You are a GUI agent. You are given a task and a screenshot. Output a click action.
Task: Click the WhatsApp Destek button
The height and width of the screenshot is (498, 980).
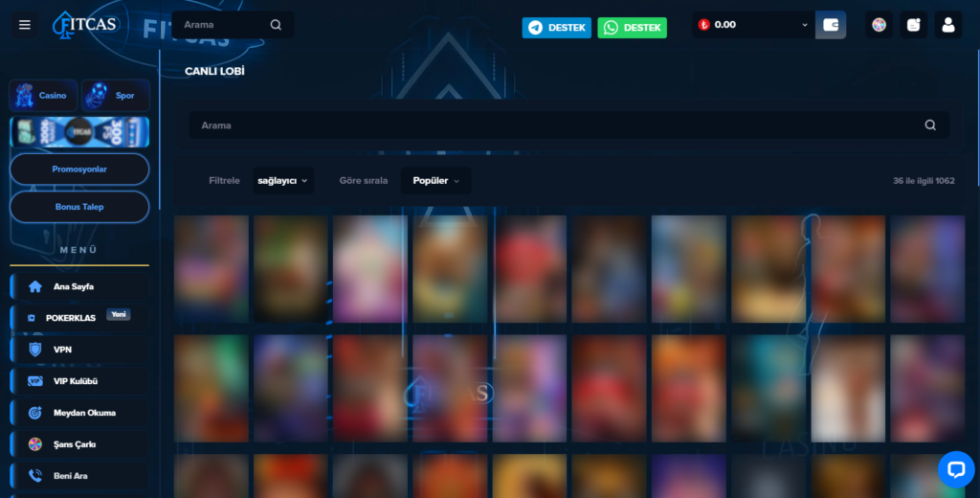(632, 28)
